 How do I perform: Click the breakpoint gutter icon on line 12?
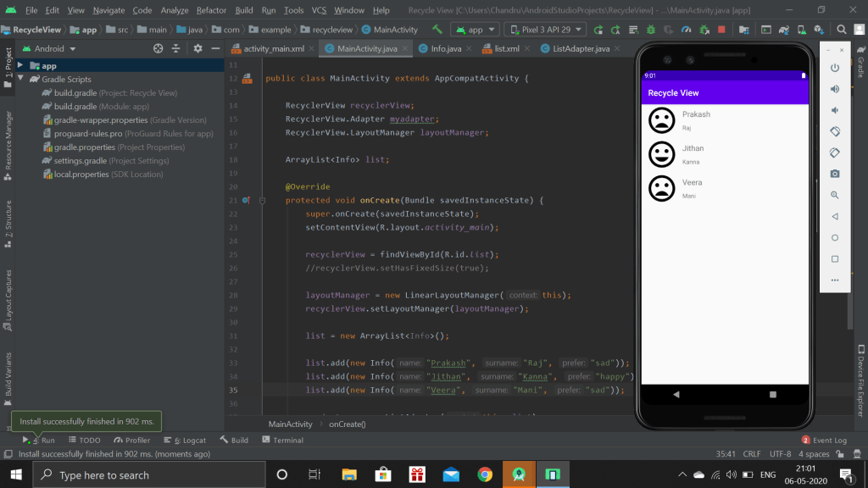(247, 79)
